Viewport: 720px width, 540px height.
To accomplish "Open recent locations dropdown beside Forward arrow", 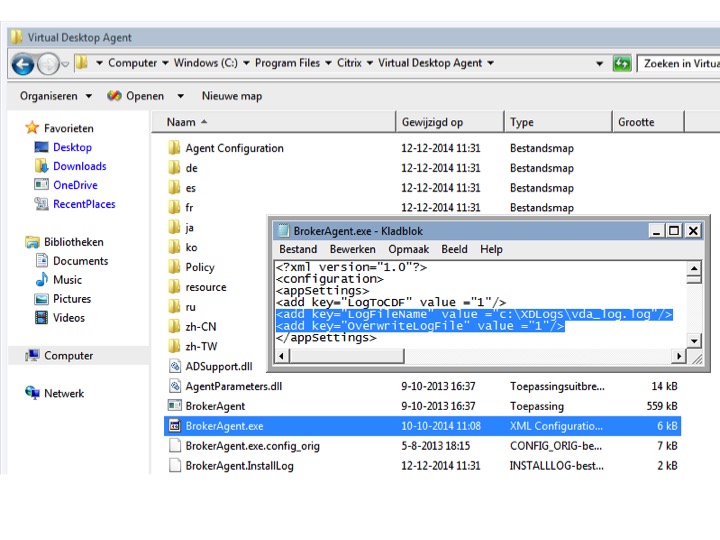I will point(65,64).
